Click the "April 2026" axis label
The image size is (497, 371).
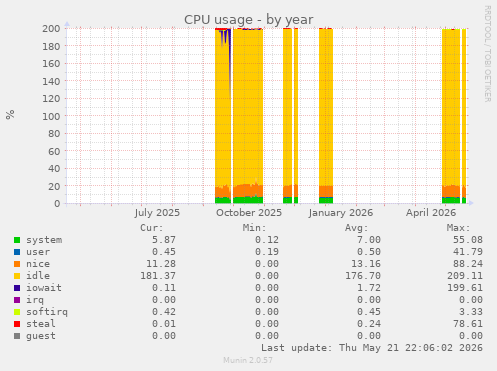431,213
